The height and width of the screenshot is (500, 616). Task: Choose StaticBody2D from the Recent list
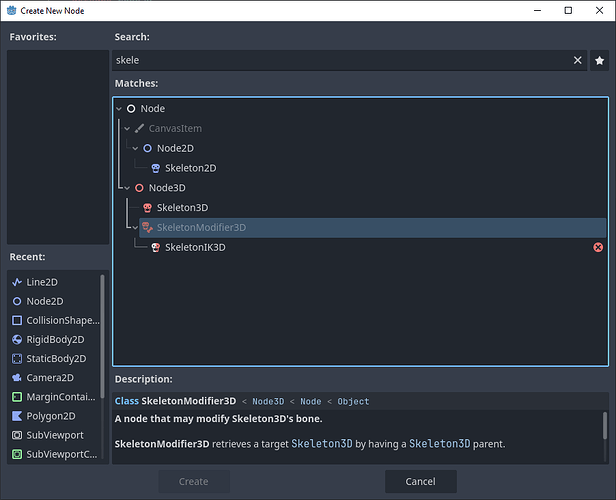pyautogui.click(x=56, y=359)
